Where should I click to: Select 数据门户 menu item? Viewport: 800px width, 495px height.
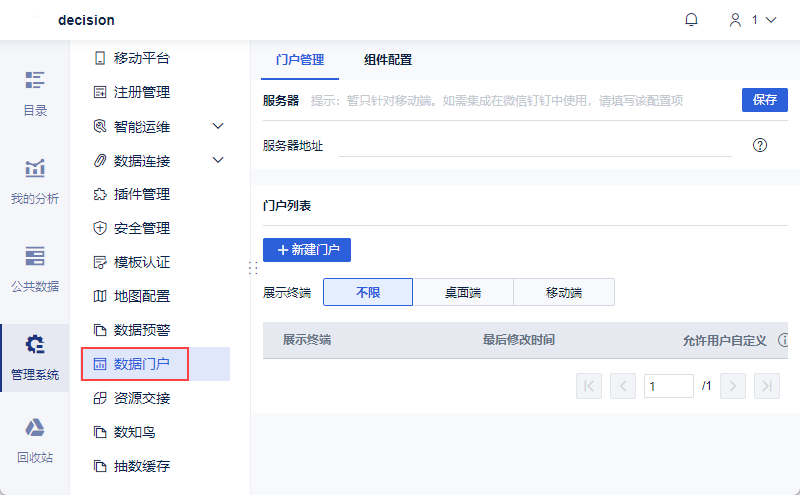156,364
